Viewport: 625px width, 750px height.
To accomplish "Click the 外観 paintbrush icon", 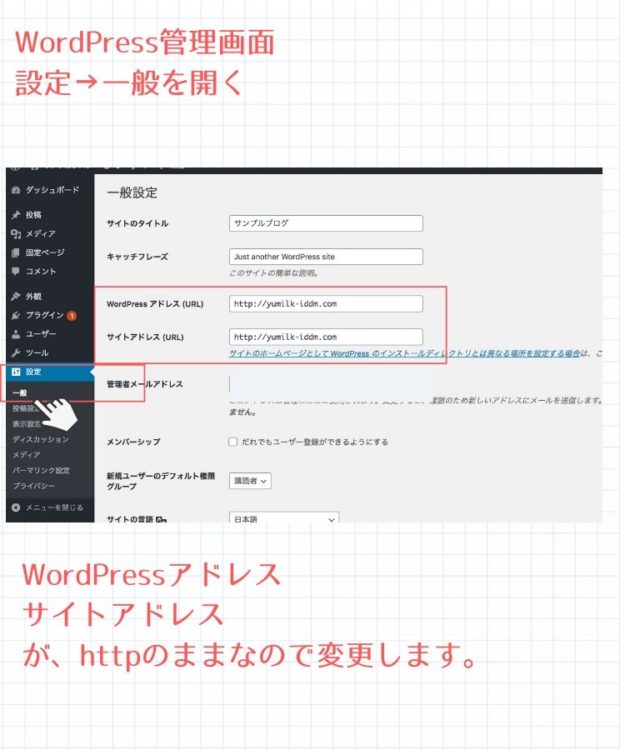I will click(x=16, y=297).
